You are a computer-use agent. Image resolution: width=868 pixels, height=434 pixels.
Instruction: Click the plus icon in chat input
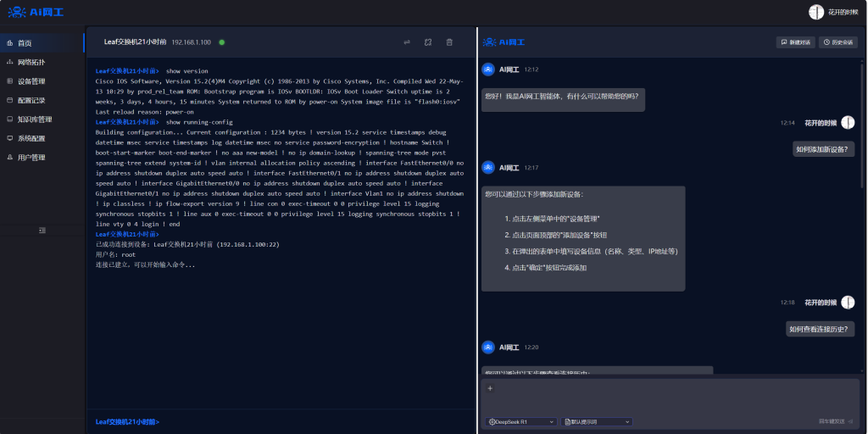[490, 388]
